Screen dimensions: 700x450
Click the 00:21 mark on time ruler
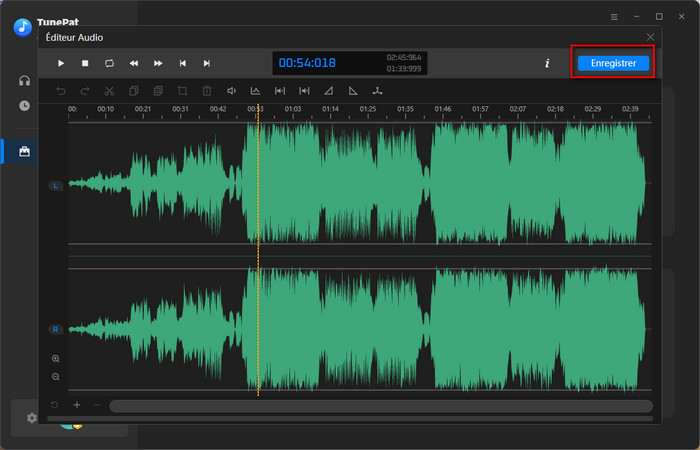click(x=143, y=109)
